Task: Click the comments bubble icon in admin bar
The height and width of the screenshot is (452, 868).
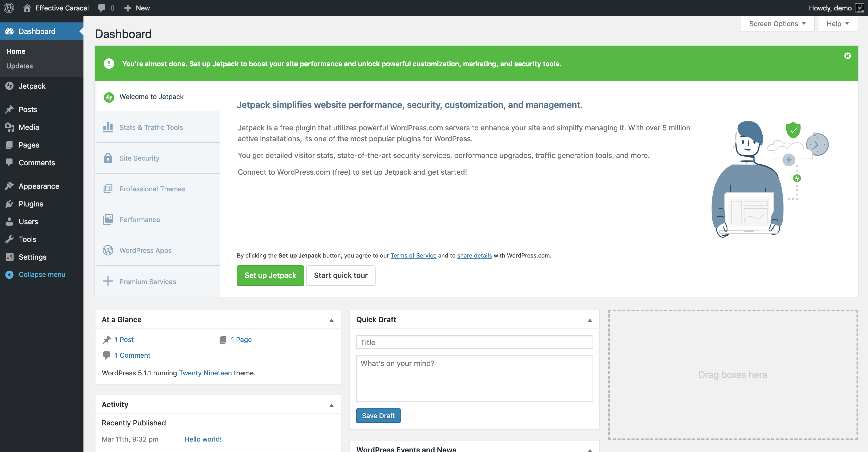Action: (101, 8)
